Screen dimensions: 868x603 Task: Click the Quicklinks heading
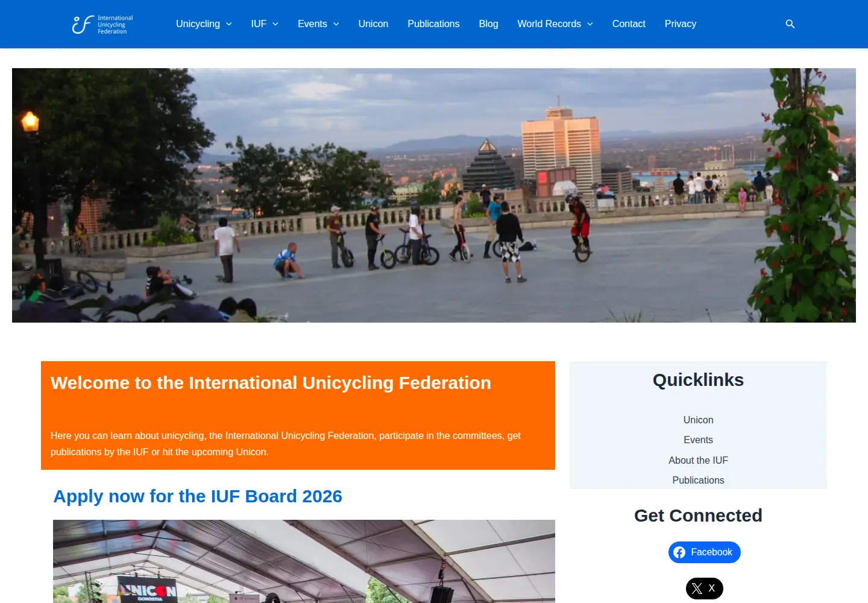tap(698, 380)
